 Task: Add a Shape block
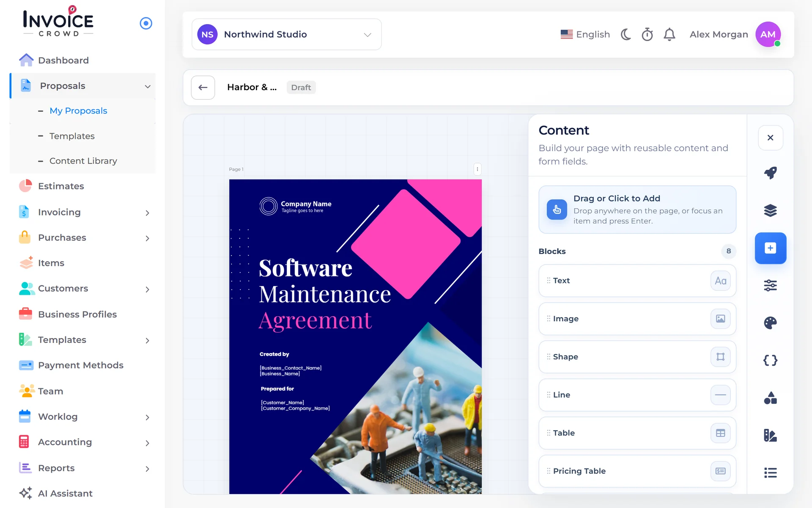[x=637, y=357]
